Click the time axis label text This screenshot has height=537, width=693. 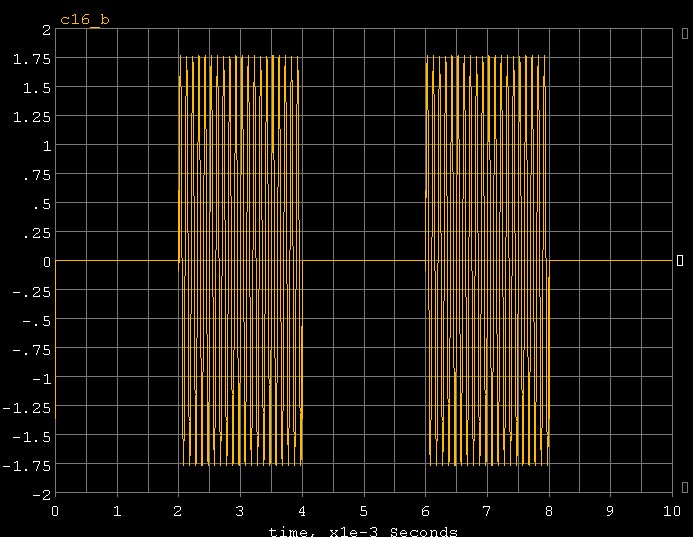363,531
